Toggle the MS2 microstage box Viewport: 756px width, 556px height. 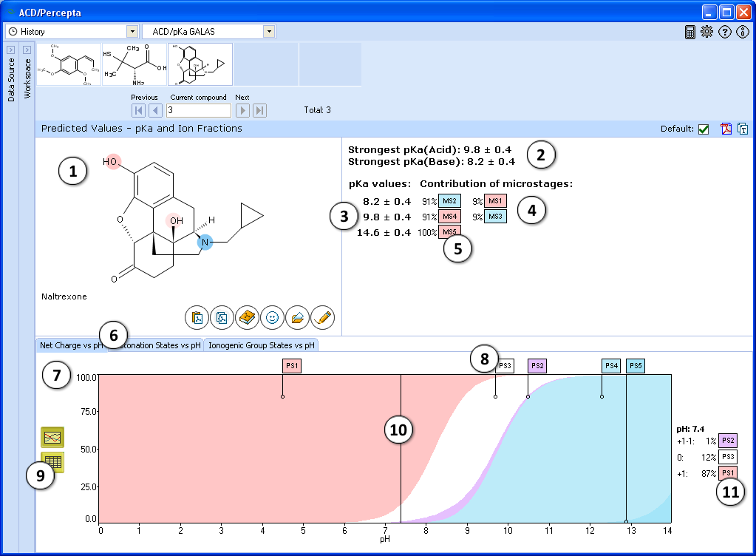click(x=449, y=200)
